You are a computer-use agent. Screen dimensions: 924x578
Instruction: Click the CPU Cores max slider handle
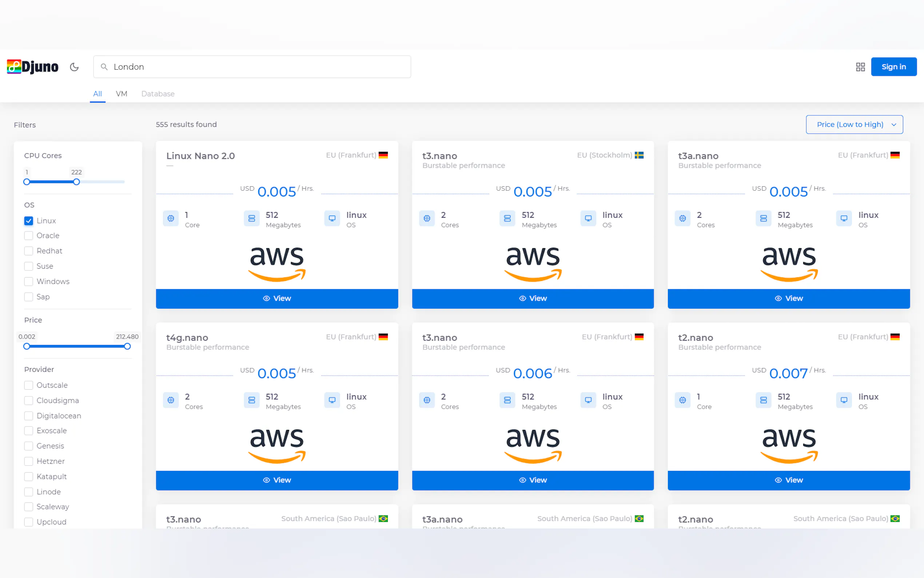[x=76, y=182]
